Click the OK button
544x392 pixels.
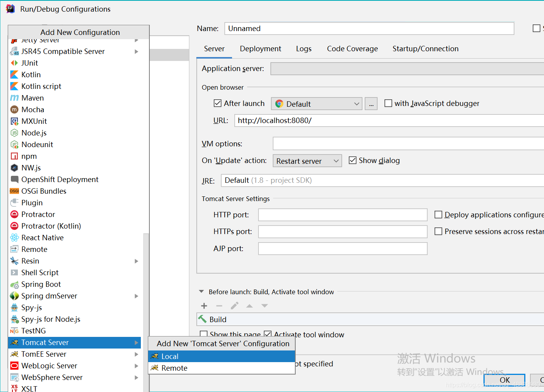tap(504, 380)
